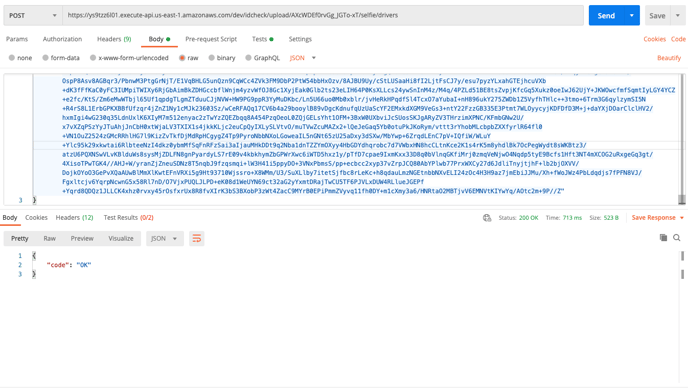Open the Code link at top right

(x=678, y=39)
